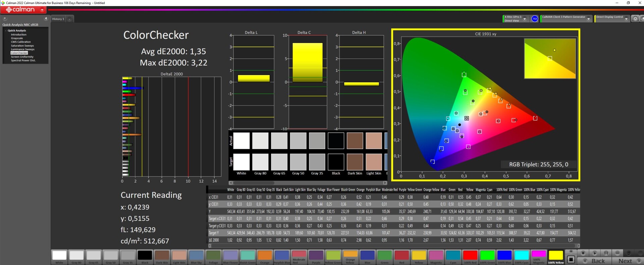Image resolution: width=644 pixels, height=265 pixels.
Task: Add a new history tab with plus icon
Action: click(x=69, y=19)
